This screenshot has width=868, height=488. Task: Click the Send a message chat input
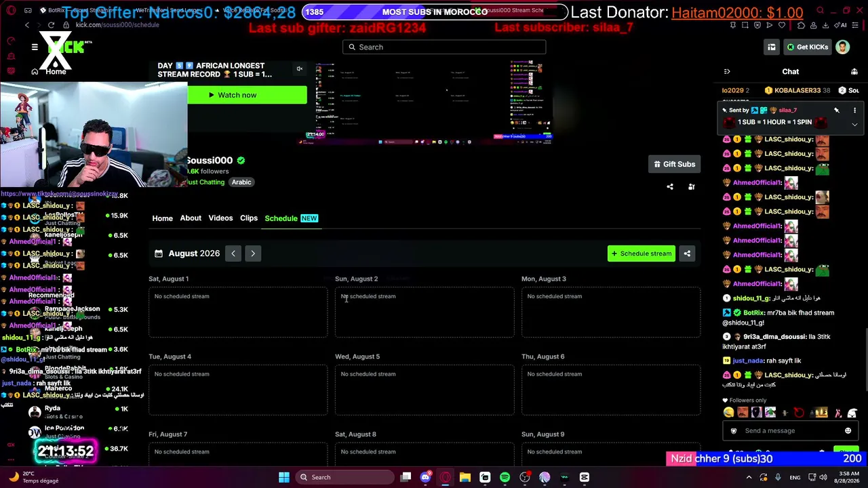point(790,430)
